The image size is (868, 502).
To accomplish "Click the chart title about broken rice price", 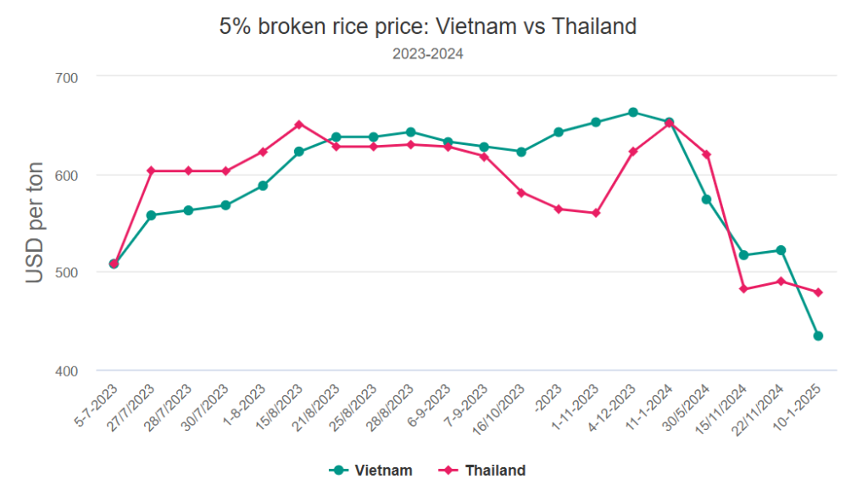I will pyautogui.click(x=428, y=26).
